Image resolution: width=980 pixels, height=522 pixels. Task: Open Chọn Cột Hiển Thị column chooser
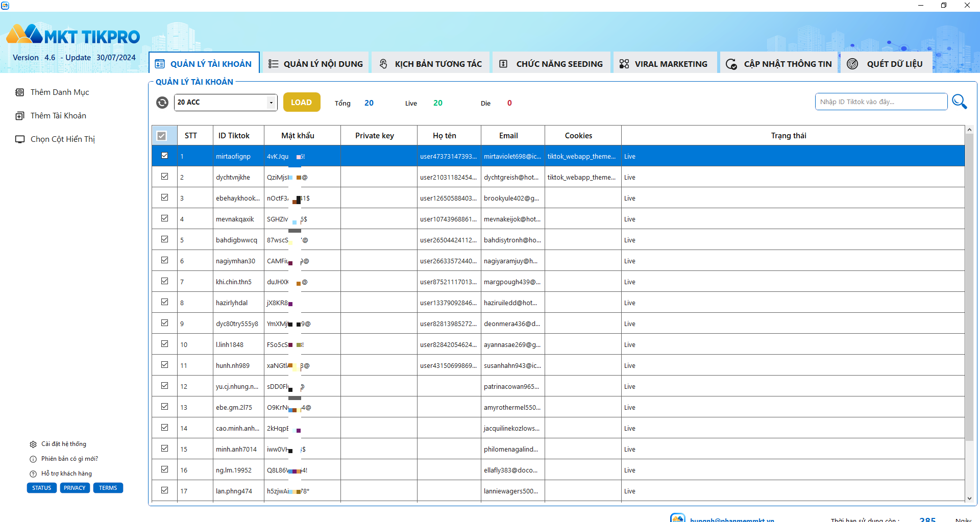pos(62,139)
